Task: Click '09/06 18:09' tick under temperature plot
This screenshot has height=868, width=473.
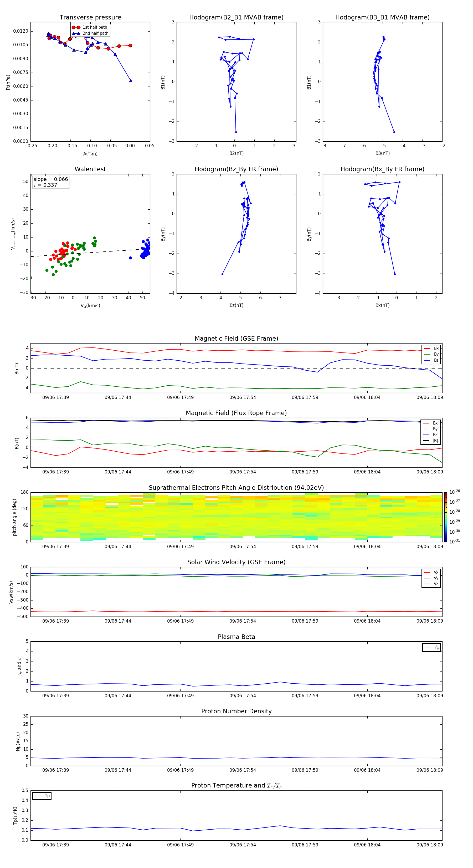Action: pyautogui.click(x=430, y=845)
